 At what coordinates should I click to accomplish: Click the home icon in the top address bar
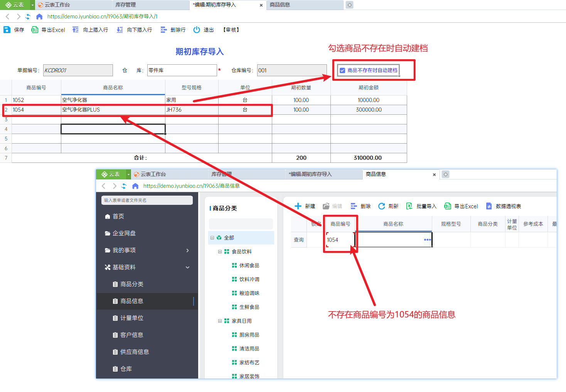[39, 17]
